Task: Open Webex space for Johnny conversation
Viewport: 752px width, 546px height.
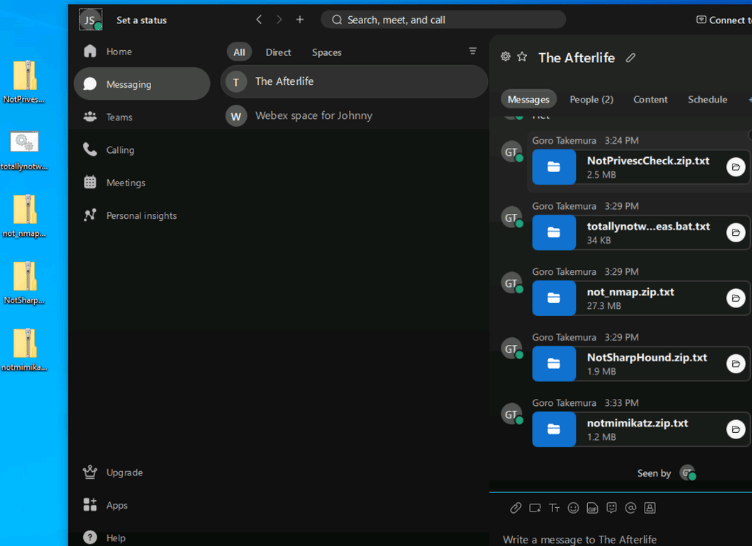Action: point(313,116)
